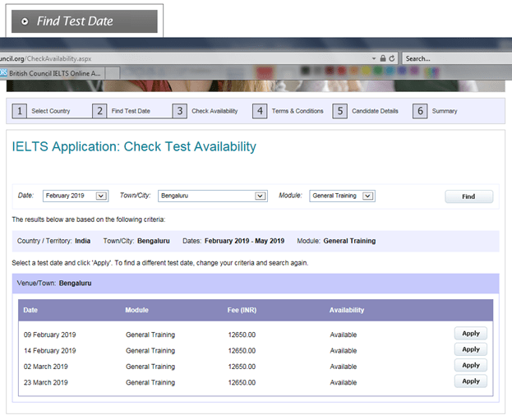
Task: Open the Town/City dropdown showing Bengaluru
Action: coord(213,196)
